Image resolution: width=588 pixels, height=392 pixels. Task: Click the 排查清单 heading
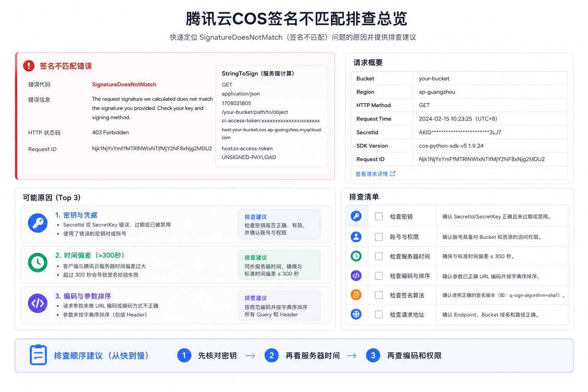click(x=364, y=197)
